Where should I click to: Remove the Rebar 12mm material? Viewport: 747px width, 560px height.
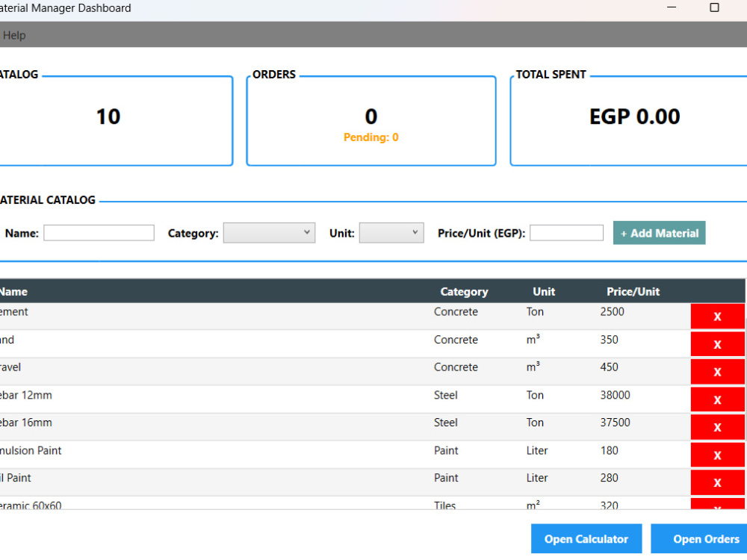(x=717, y=400)
